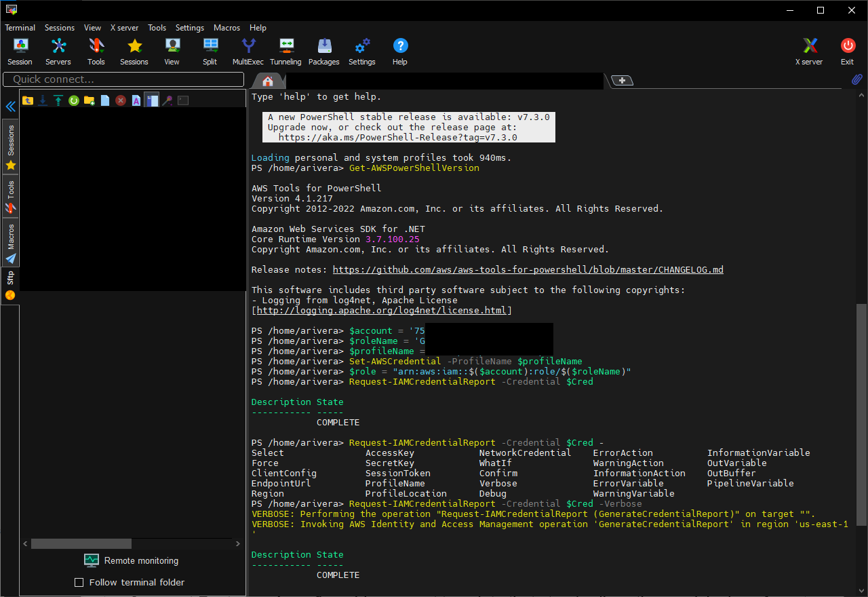Go to parent folder in SFTP toolbar
Image resolution: width=868 pixels, height=597 pixels.
28,100
